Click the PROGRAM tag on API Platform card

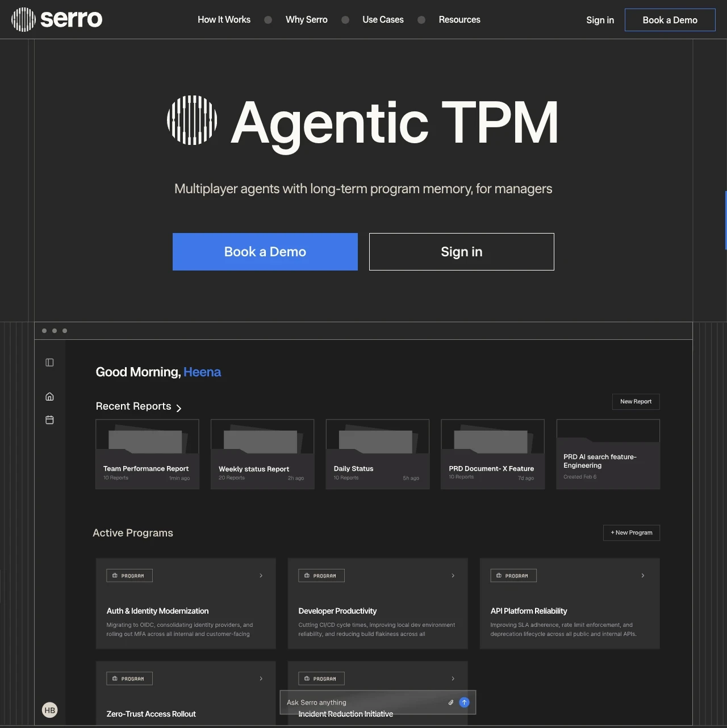click(513, 576)
